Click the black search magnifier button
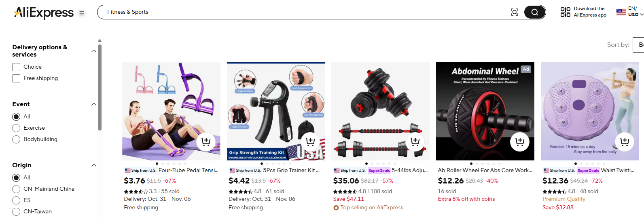The image size is (644, 217). pos(534,12)
